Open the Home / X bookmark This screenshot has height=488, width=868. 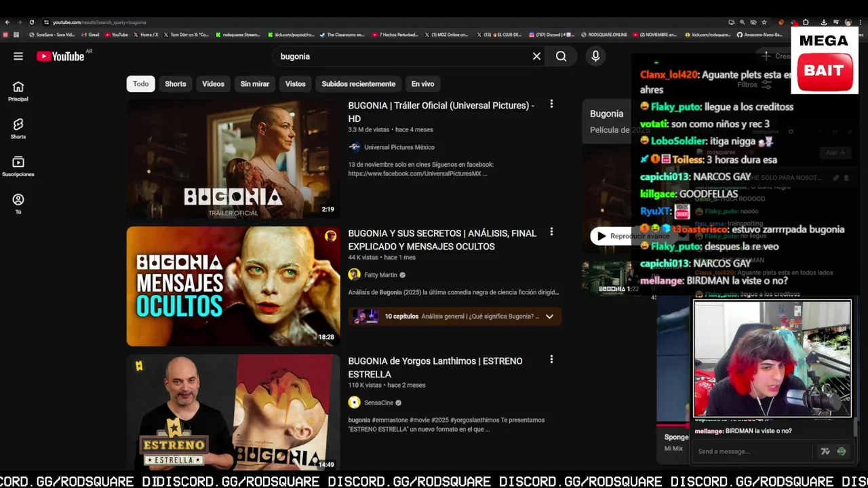click(146, 35)
